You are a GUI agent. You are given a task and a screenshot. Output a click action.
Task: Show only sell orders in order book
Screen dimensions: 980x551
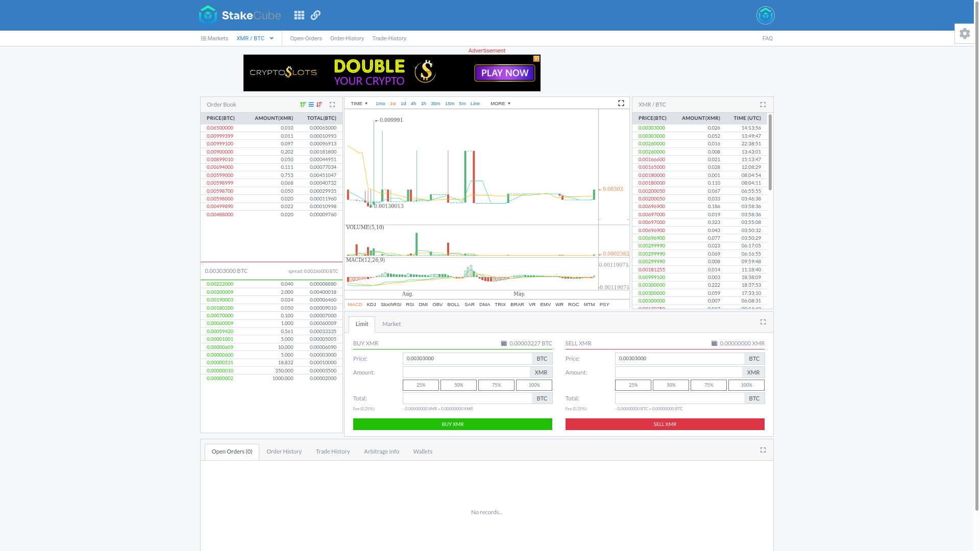pos(320,105)
